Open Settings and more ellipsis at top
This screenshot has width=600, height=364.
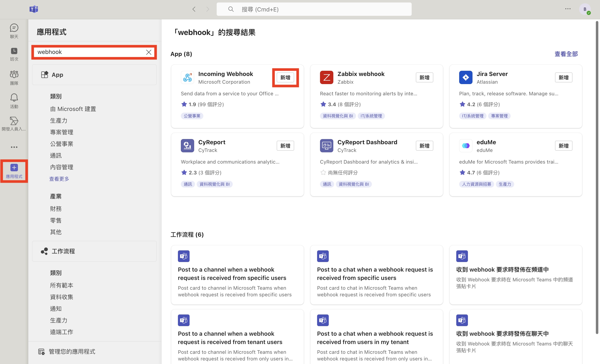[568, 9]
